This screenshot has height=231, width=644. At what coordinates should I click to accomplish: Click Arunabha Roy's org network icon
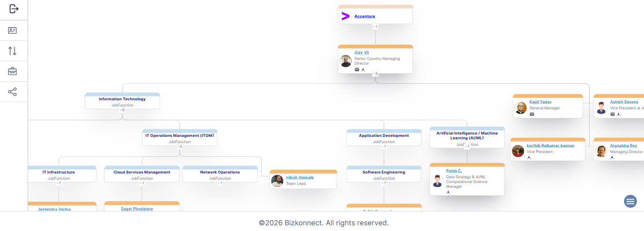coord(612,157)
